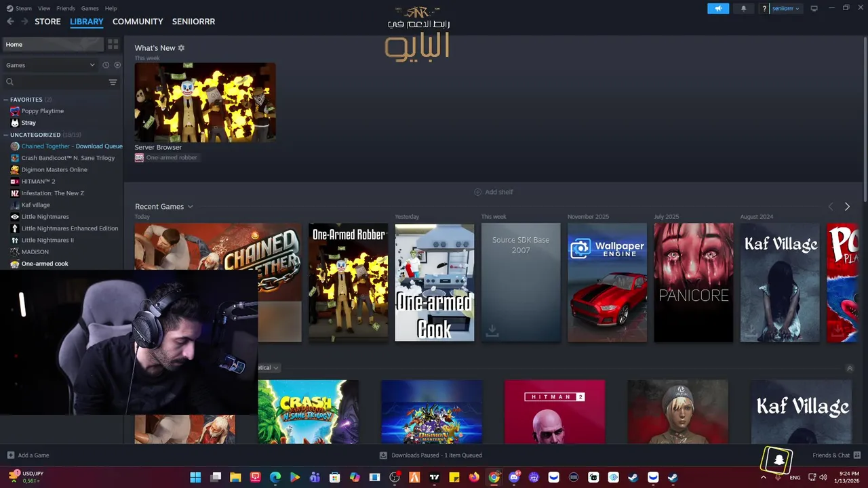Click the Add shelf button label

(x=499, y=192)
